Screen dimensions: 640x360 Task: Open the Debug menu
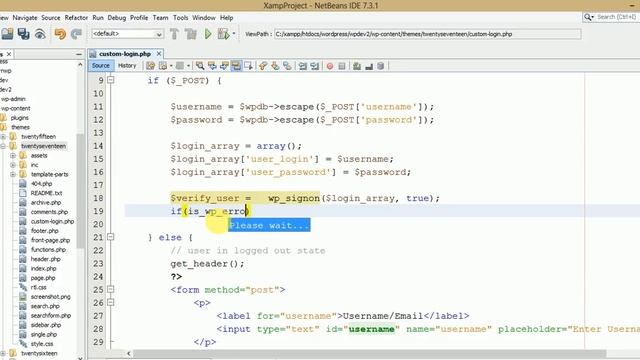[117, 18]
